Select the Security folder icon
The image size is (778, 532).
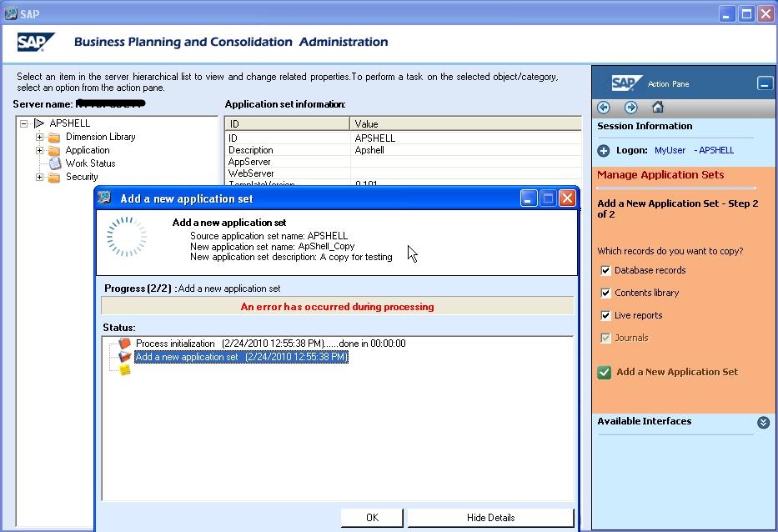pos(54,178)
